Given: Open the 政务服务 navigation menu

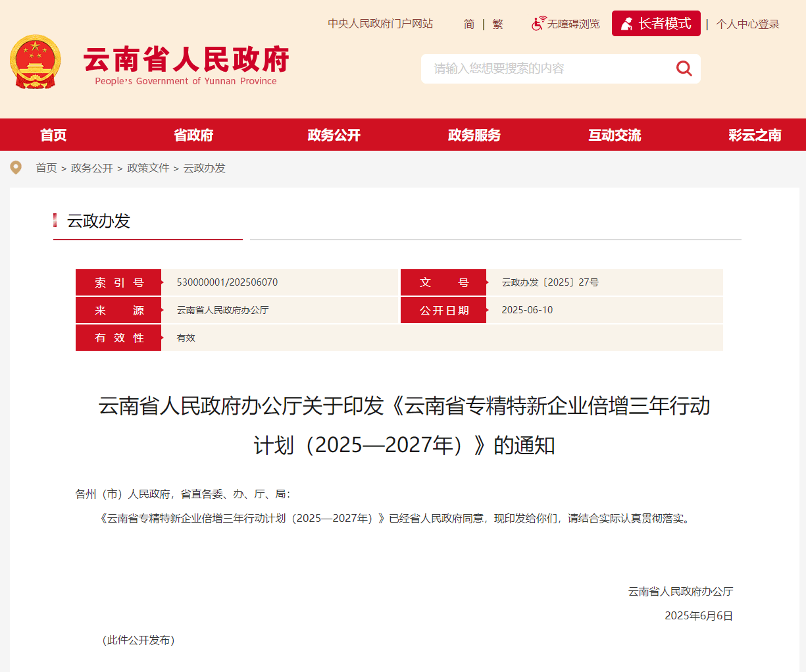Looking at the screenshot, I should tap(474, 135).
